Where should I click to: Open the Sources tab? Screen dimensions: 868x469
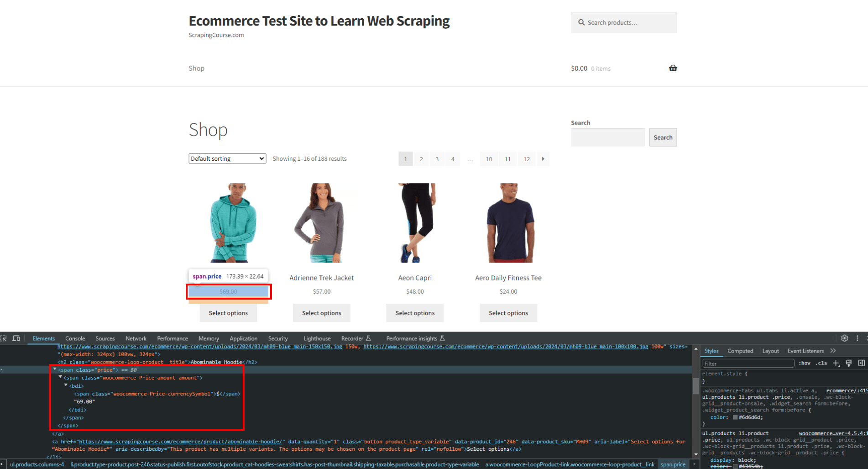(x=105, y=338)
